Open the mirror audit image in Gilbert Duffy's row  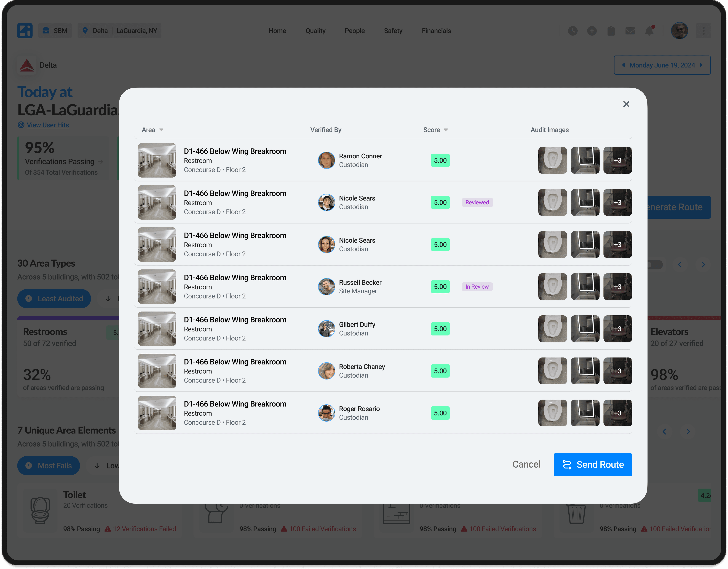tap(585, 329)
